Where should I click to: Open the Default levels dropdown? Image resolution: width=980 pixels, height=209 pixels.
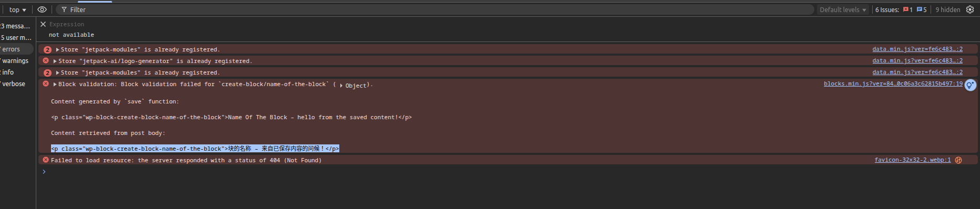point(843,9)
